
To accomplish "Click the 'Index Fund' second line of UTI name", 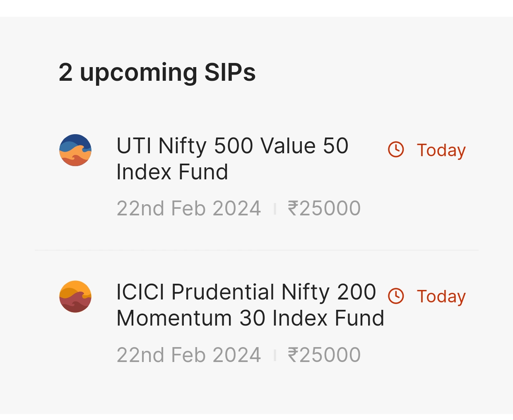I will (172, 172).
